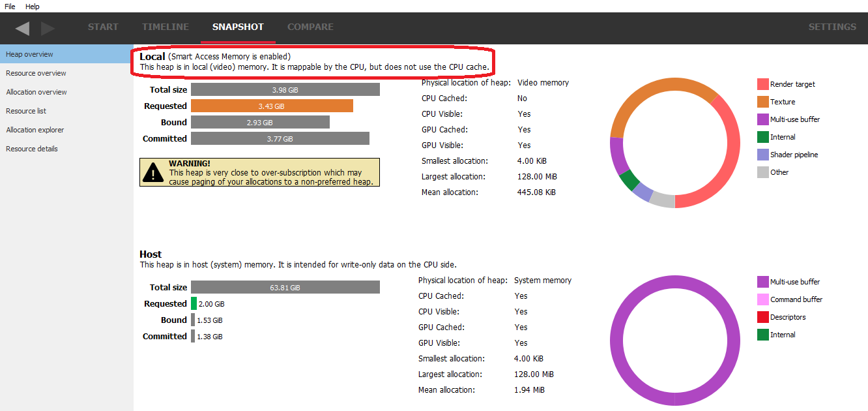Click the Command buffer legend swatch
Viewport: 868px width, 411px height.
[x=762, y=299]
